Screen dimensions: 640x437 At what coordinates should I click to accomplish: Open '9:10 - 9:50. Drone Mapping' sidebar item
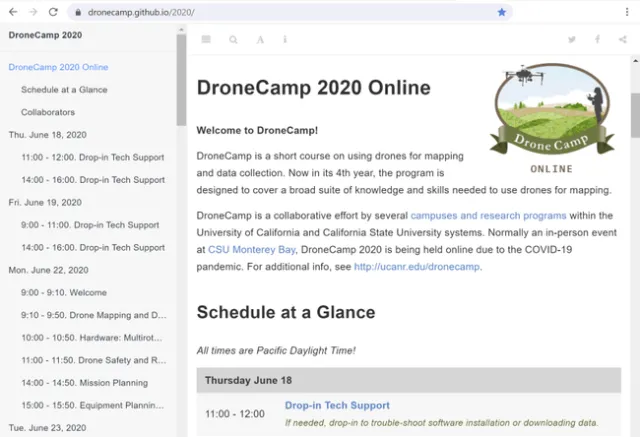pyautogui.click(x=94, y=315)
